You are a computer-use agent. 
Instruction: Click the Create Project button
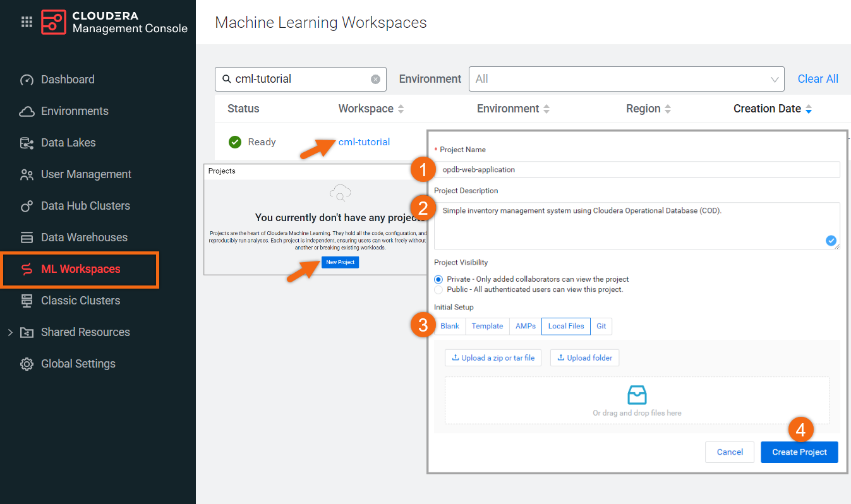click(x=799, y=452)
